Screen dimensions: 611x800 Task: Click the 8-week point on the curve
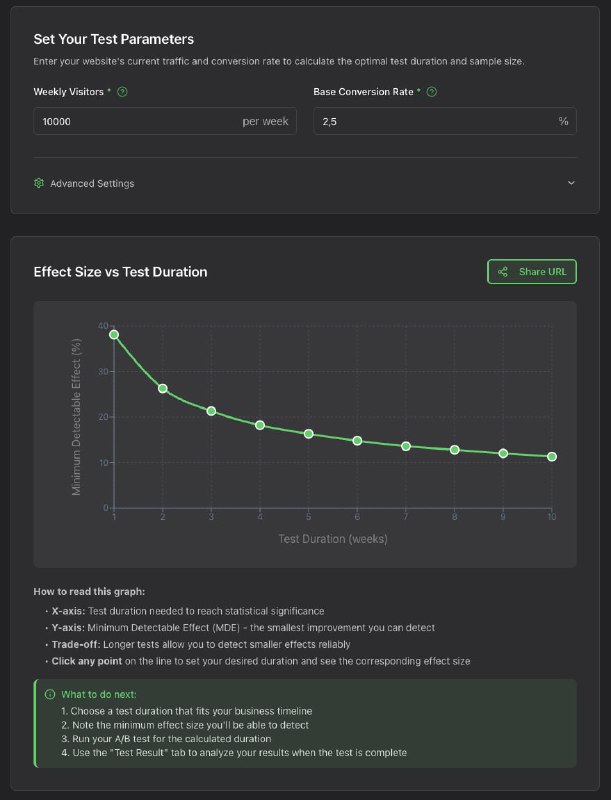pos(455,450)
